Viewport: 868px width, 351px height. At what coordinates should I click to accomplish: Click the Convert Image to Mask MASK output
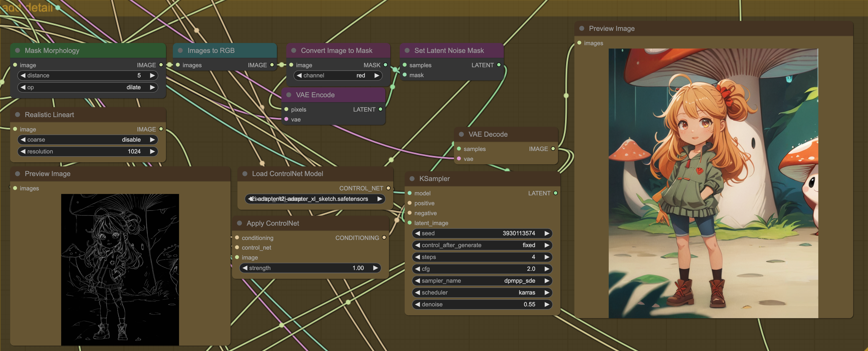(386, 65)
